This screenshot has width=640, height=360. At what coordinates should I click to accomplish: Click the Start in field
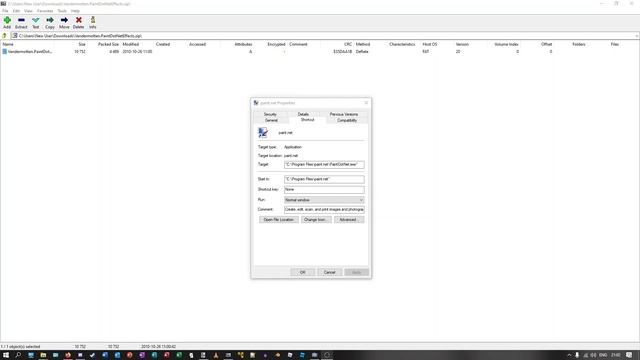click(x=324, y=179)
